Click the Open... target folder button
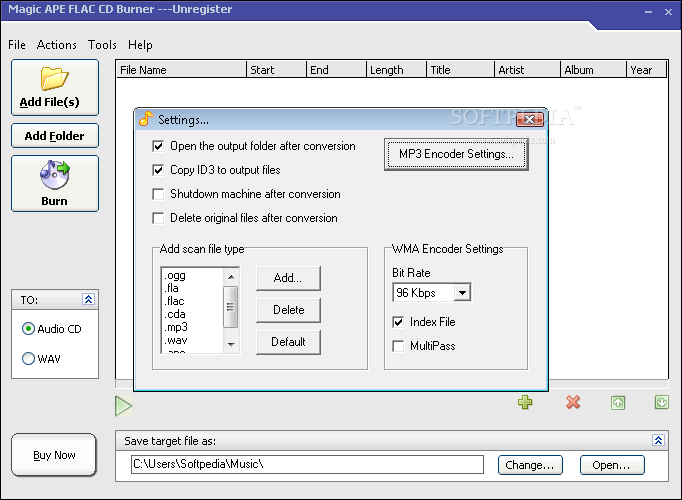 point(612,465)
